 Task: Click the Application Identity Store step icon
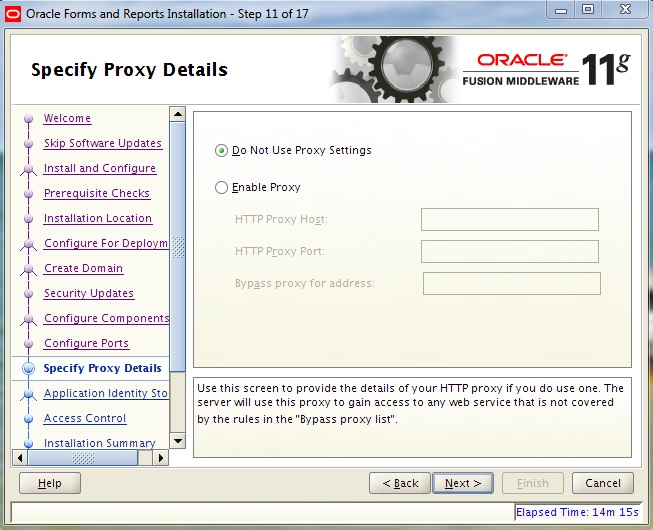coord(27,394)
